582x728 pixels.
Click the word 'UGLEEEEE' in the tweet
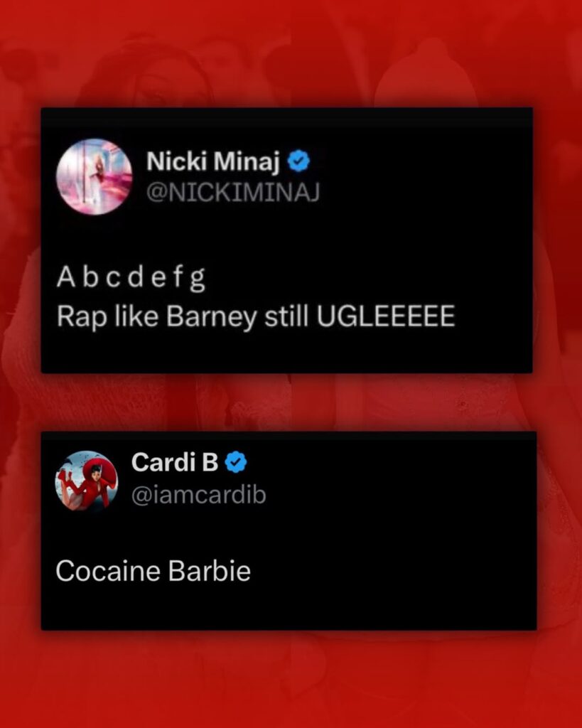(x=386, y=316)
